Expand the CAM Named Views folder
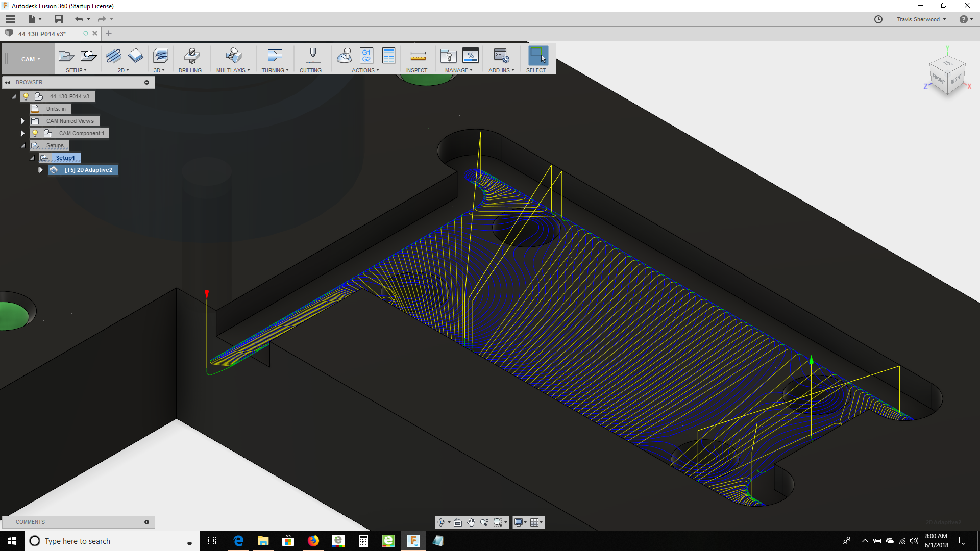The width and height of the screenshot is (980, 551). point(22,121)
